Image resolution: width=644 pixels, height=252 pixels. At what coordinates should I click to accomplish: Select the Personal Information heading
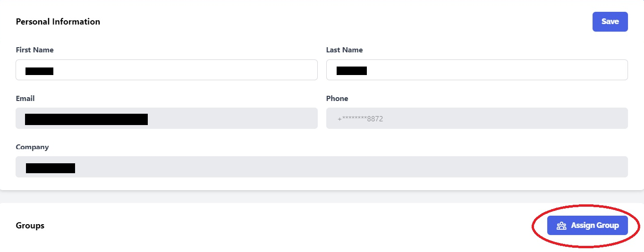coord(58,22)
